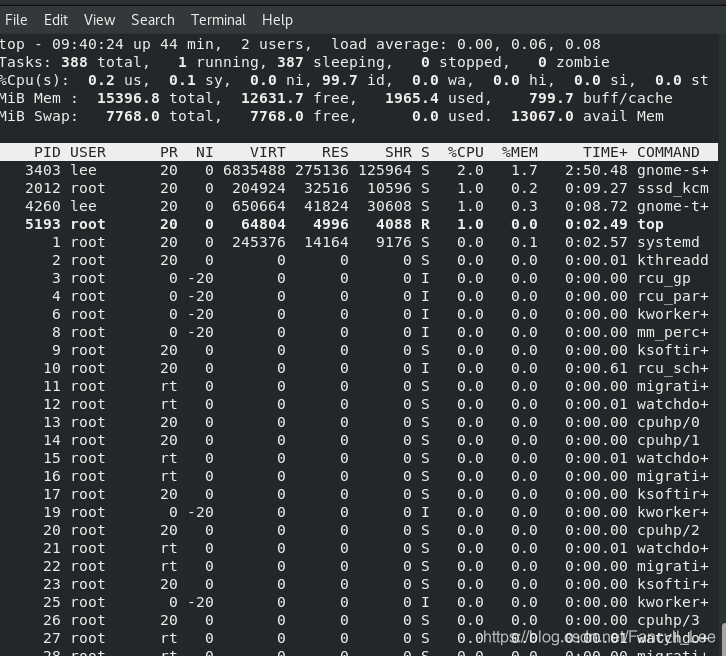Click the 09:40:24 uptime clock
726x656 pixels.
pyautogui.click(x=88, y=44)
